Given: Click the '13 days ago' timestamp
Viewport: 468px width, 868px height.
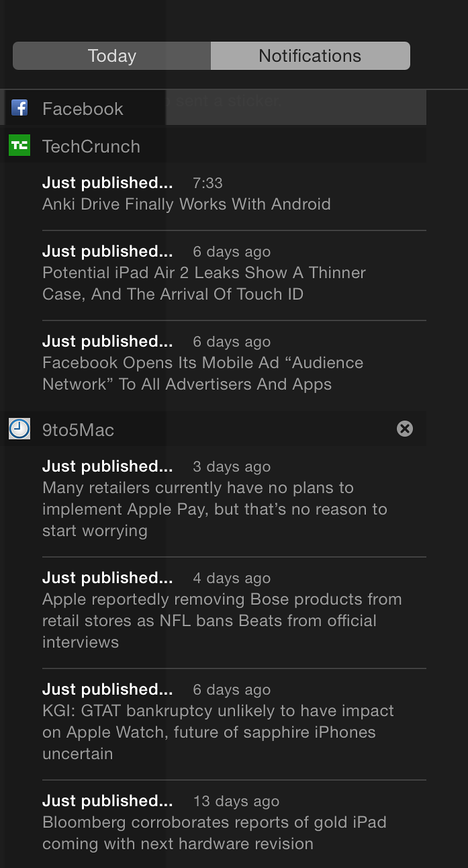Looking at the screenshot, I should coord(236,801).
